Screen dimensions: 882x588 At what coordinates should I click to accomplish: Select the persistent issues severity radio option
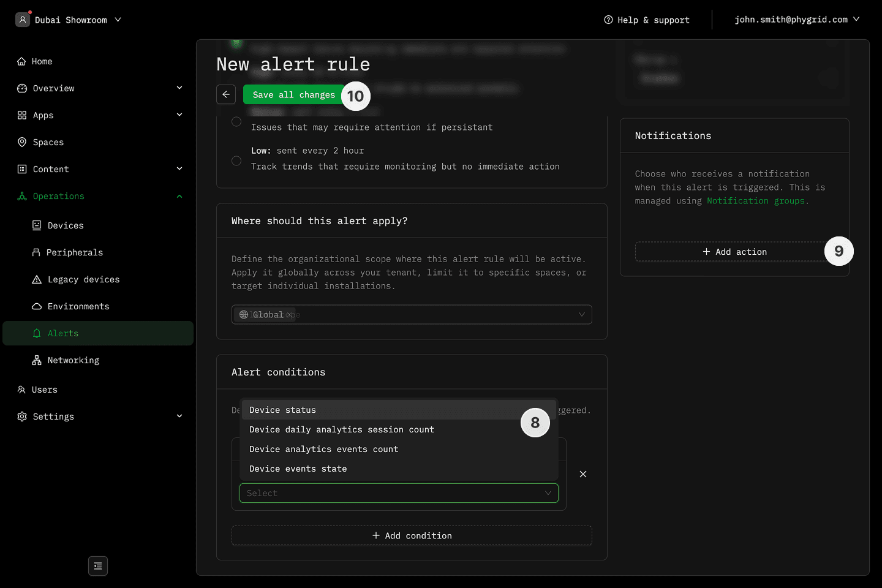[236, 122]
